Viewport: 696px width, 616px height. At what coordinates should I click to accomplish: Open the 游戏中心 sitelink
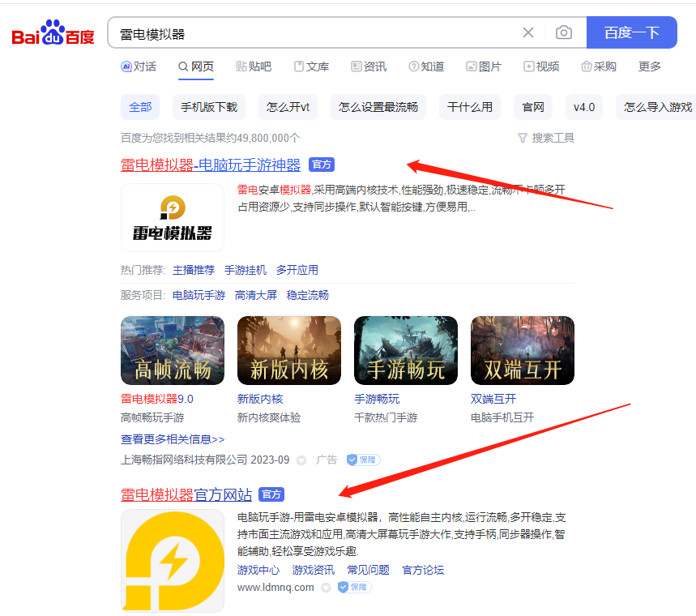[x=258, y=570]
